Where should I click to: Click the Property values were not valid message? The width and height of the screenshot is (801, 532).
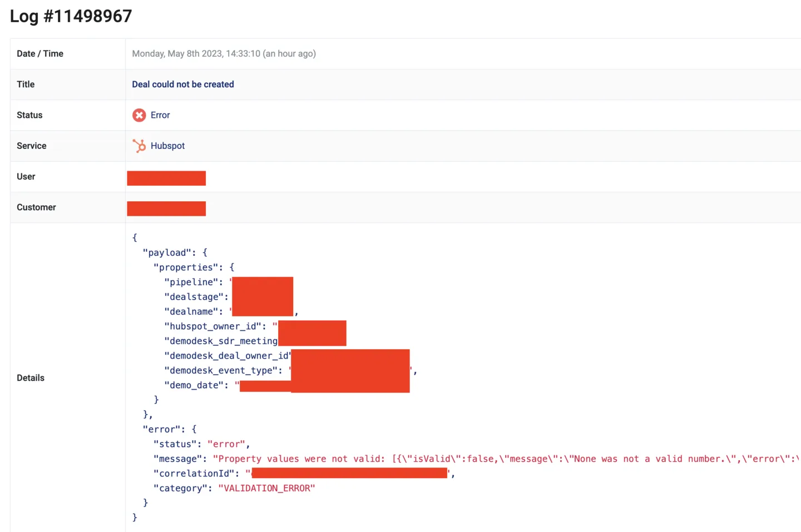click(x=506, y=459)
